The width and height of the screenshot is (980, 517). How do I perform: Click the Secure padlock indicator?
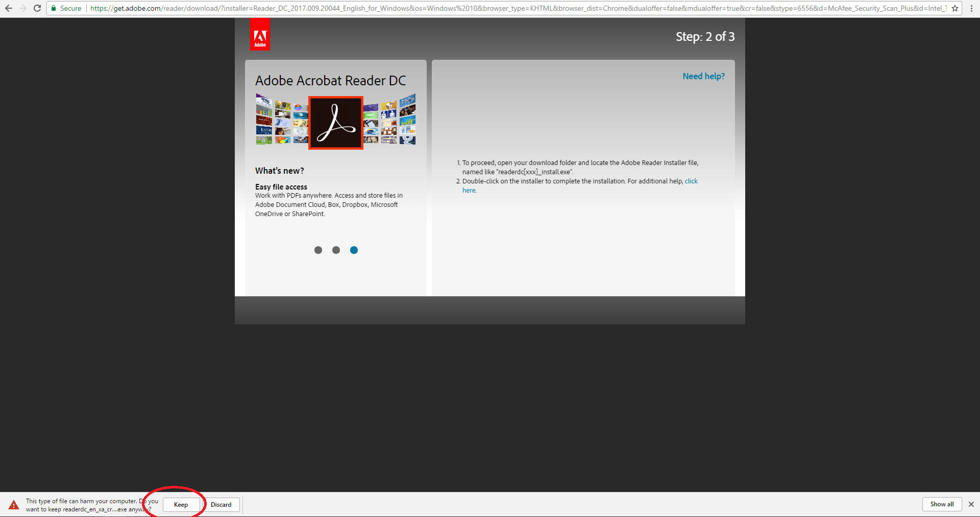tap(66, 8)
